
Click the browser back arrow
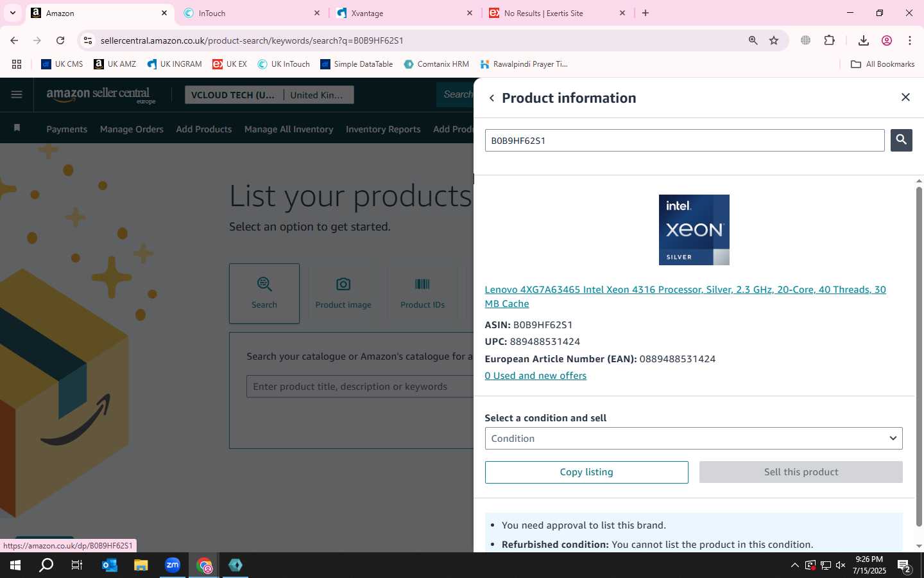14,40
